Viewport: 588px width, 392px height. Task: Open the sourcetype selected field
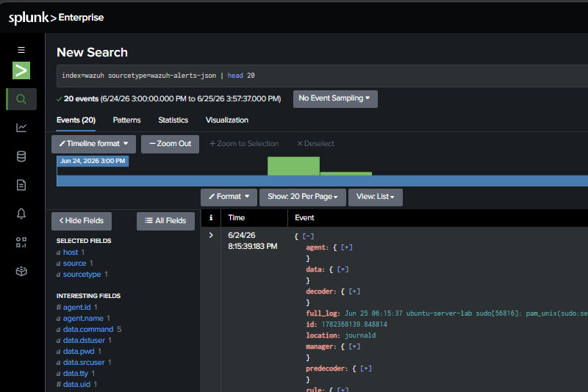82,275
